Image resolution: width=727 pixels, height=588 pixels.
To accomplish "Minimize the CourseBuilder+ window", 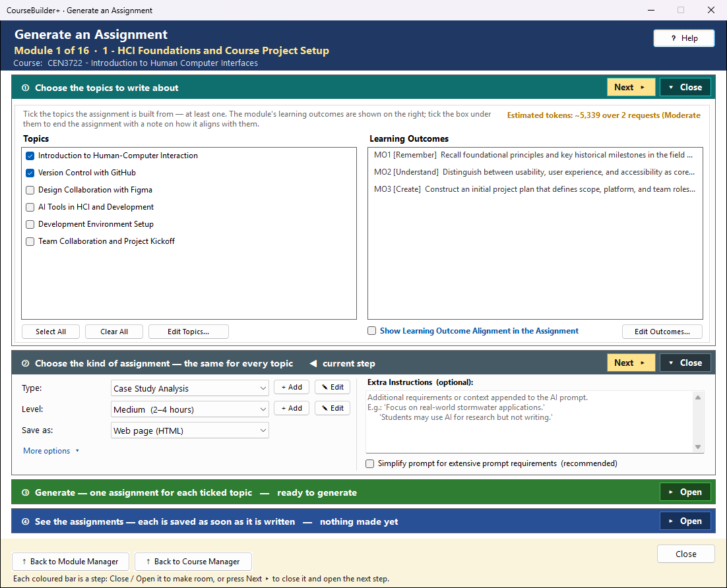I will tap(651, 10).
